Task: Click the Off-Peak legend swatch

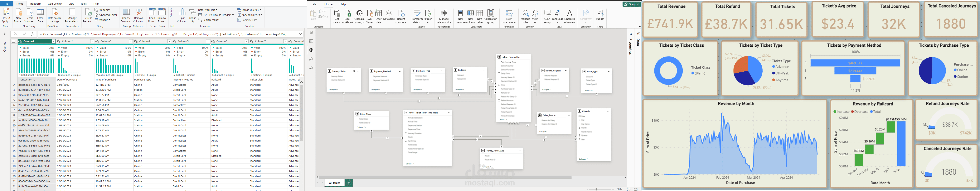Action: click(x=774, y=73)
